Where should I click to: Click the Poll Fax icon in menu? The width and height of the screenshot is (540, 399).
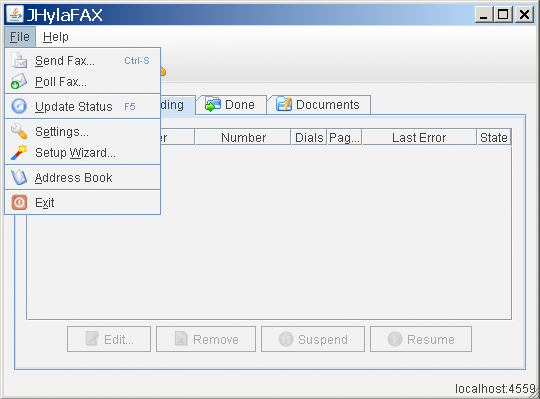[x=19, y=82]
